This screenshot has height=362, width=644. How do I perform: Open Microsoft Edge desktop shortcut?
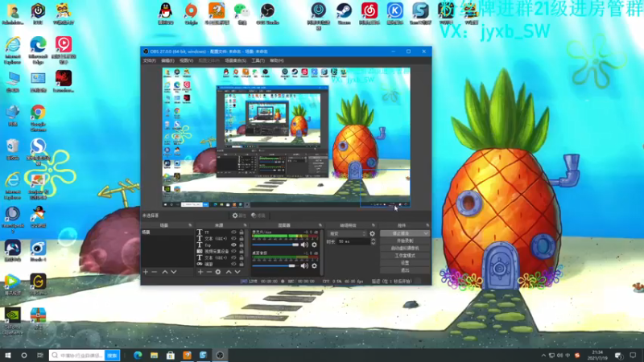click(38, 51)
